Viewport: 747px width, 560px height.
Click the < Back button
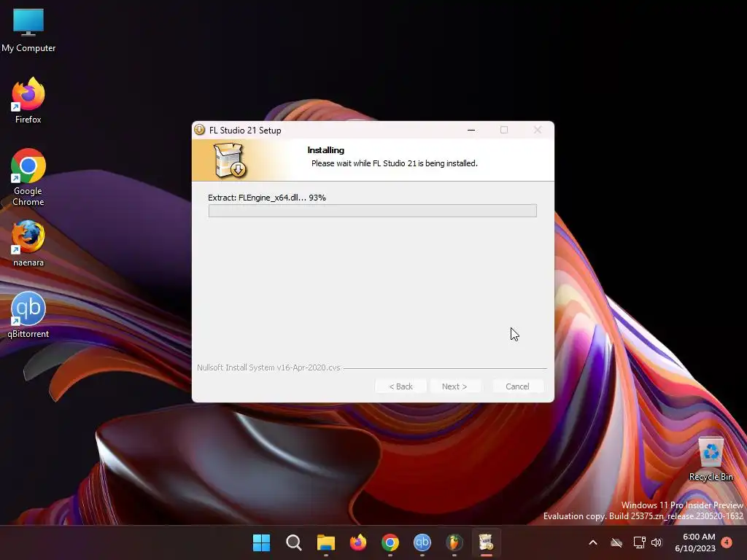coord(400,386)
